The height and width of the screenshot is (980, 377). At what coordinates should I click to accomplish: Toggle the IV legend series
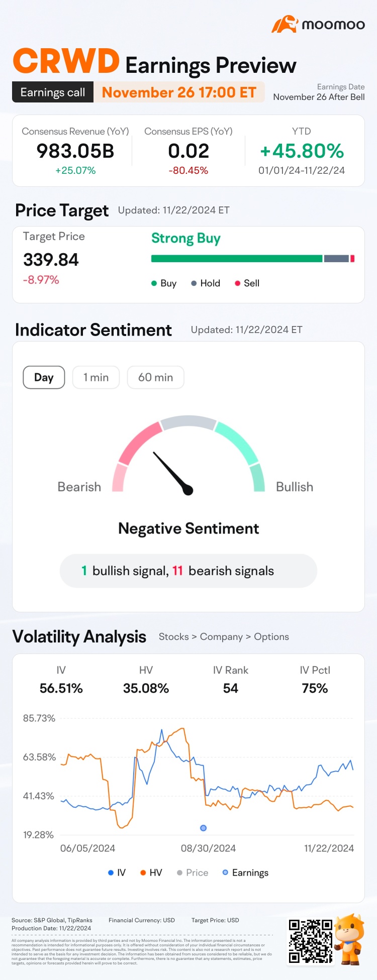tap(117, 873)
